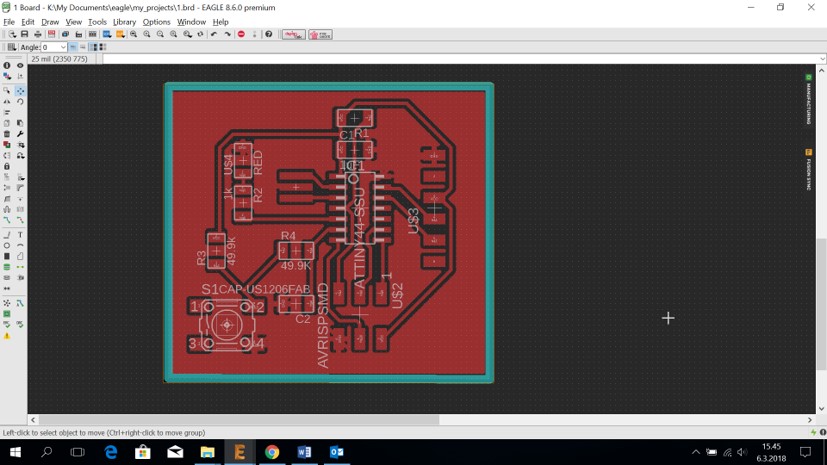The image size is (827, 465).
Task: Open the Help menu
Action: [220, 22]
